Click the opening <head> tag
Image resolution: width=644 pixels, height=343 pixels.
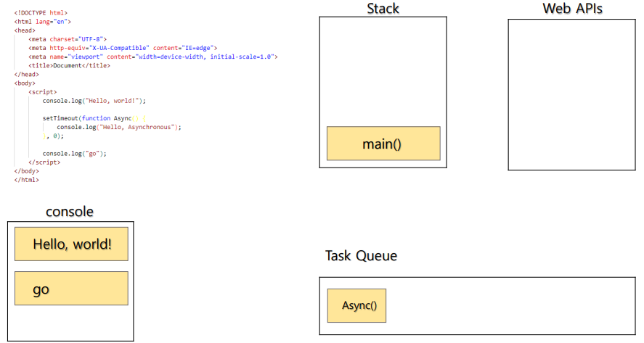pos(25,30)
